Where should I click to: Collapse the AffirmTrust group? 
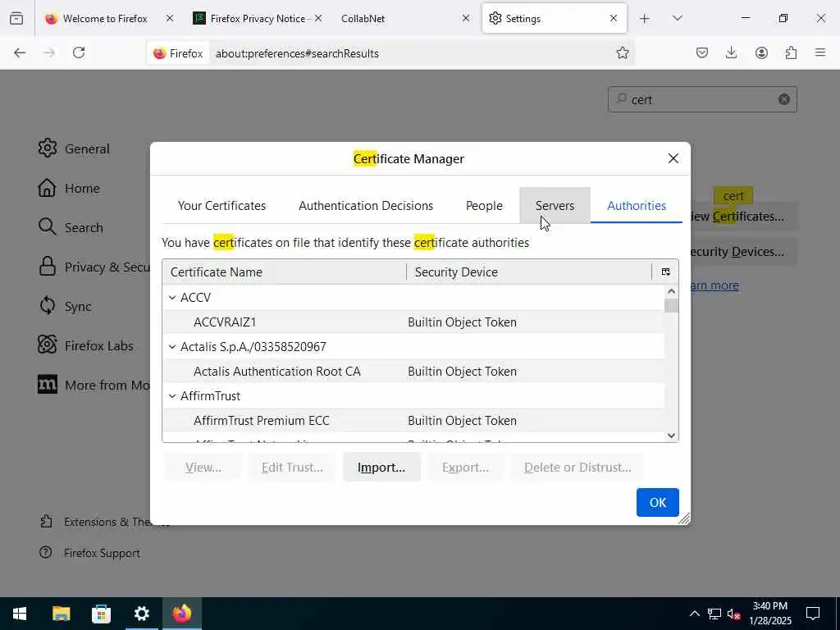tap(172, 396)
